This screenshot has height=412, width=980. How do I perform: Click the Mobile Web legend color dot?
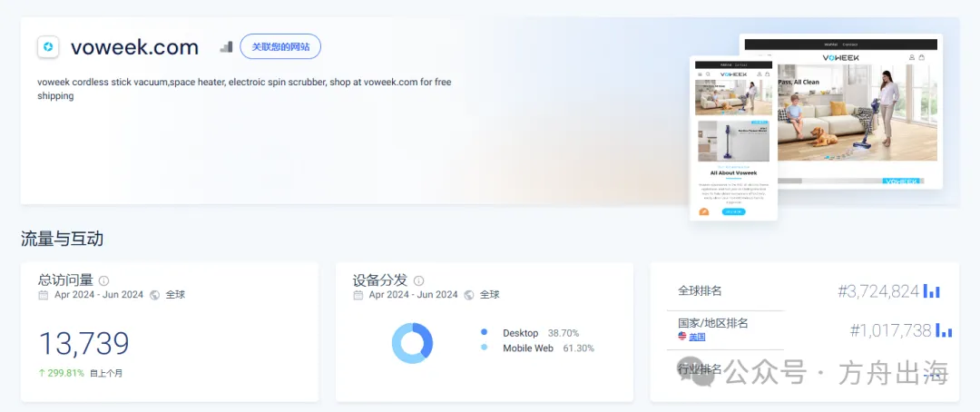click(485, 348)
